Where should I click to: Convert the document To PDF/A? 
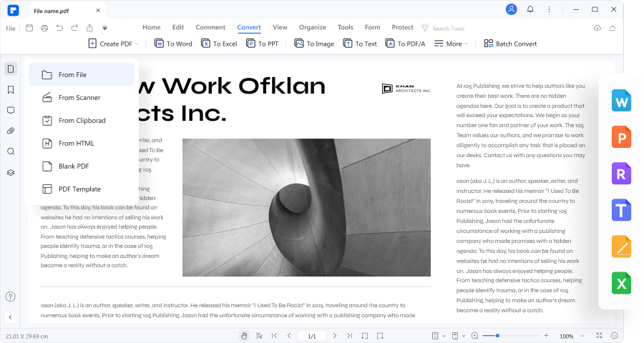406,44
